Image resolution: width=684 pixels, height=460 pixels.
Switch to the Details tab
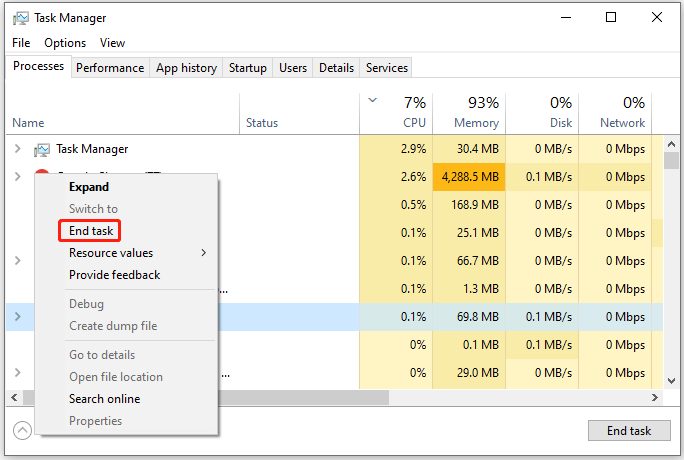[336, 68]
